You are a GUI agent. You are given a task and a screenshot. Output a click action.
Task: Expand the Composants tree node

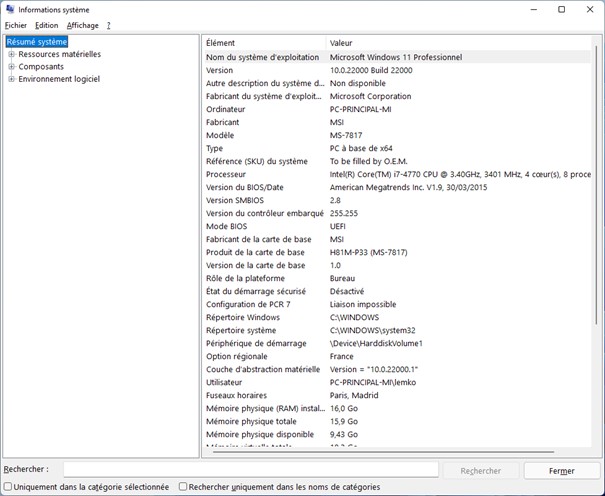coord(11,67)
